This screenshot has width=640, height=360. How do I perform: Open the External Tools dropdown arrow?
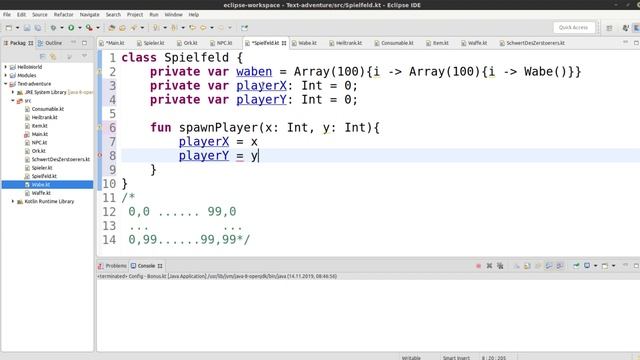pyautogui.click(x=98, y=28)
